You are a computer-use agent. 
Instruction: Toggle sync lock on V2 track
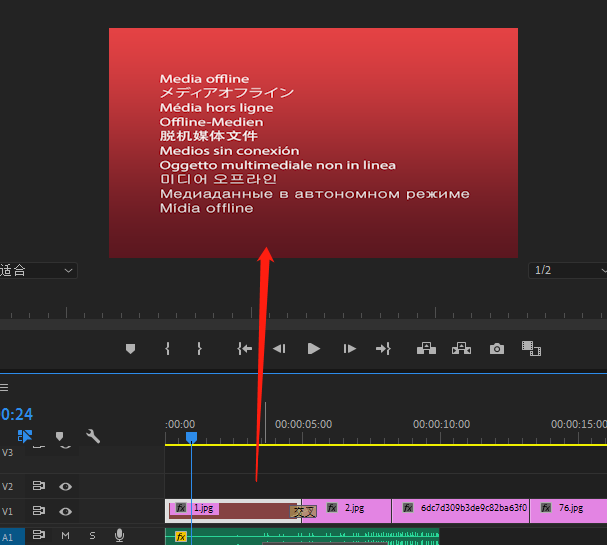coord(38,486)
